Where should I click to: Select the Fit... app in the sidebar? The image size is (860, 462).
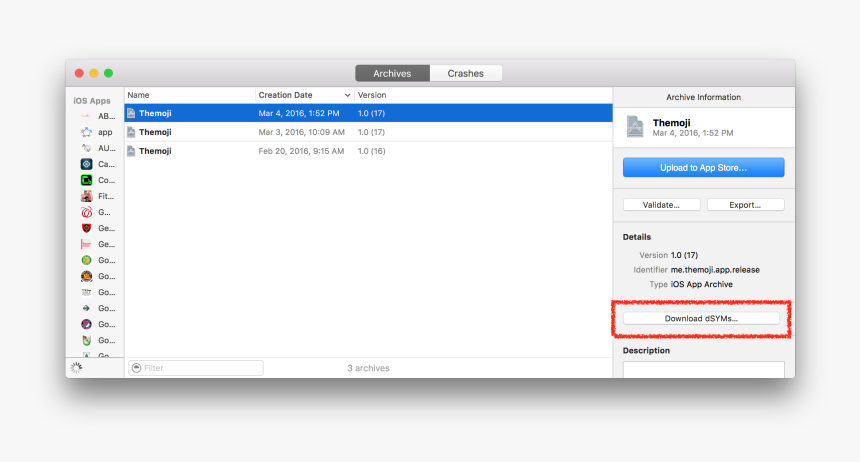(x=97, y=196)
